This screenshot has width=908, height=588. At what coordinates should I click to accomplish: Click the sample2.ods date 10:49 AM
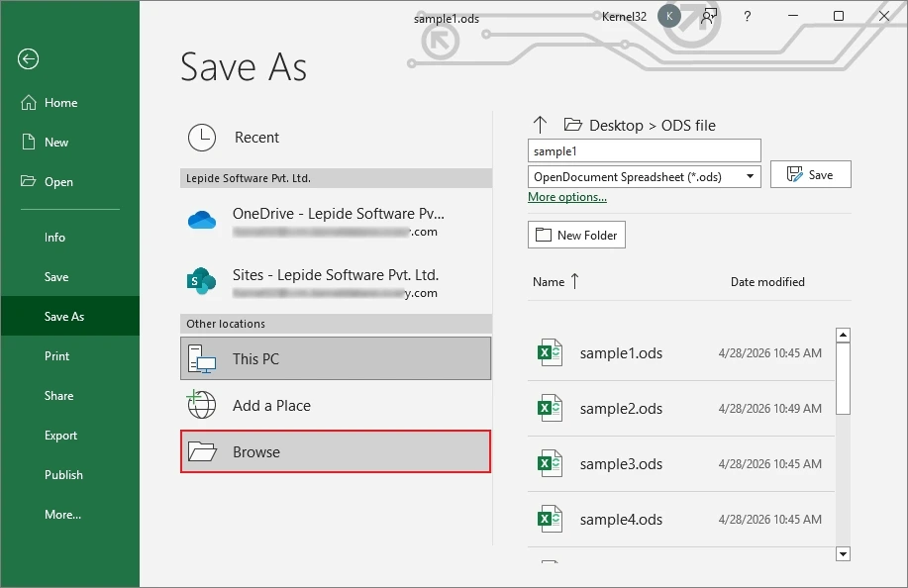point(769,409)
